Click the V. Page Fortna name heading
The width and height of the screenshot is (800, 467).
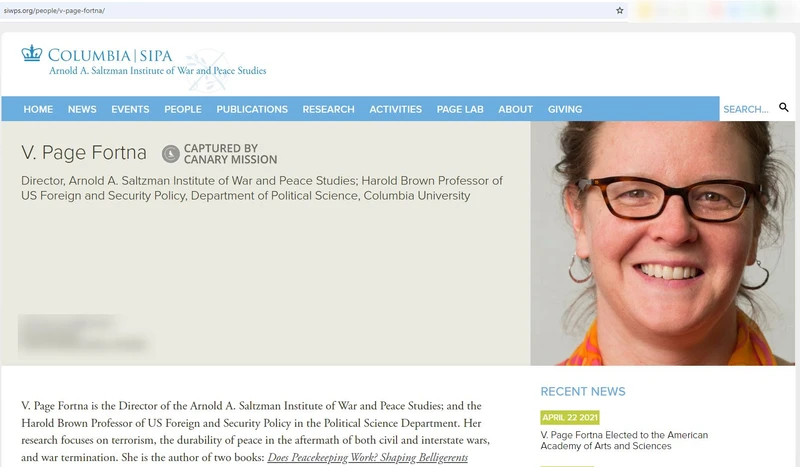click(x=84, y=153)
